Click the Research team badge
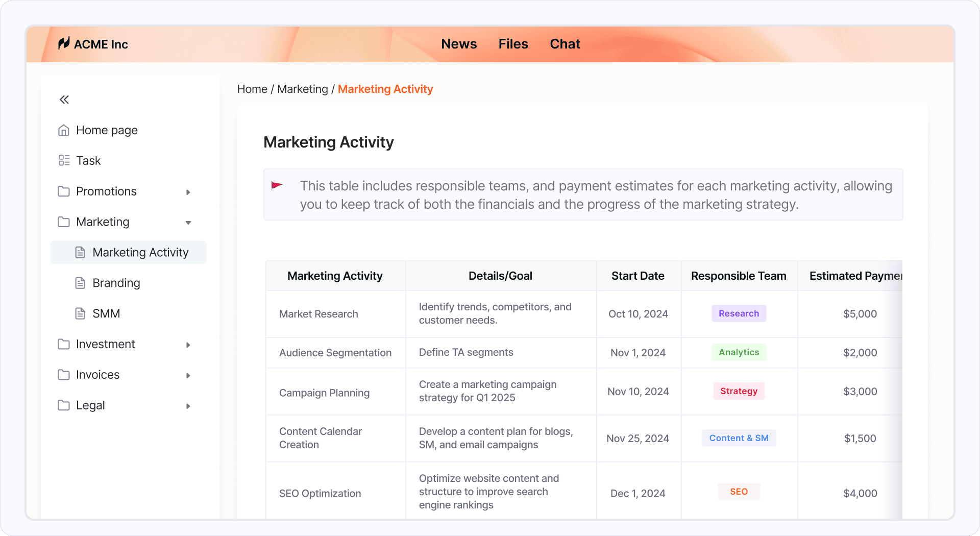 pos(739,313)
